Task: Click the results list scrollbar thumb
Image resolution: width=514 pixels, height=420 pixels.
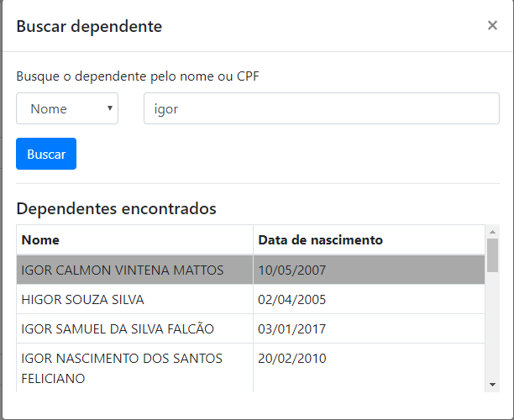Action: [492, 255]
